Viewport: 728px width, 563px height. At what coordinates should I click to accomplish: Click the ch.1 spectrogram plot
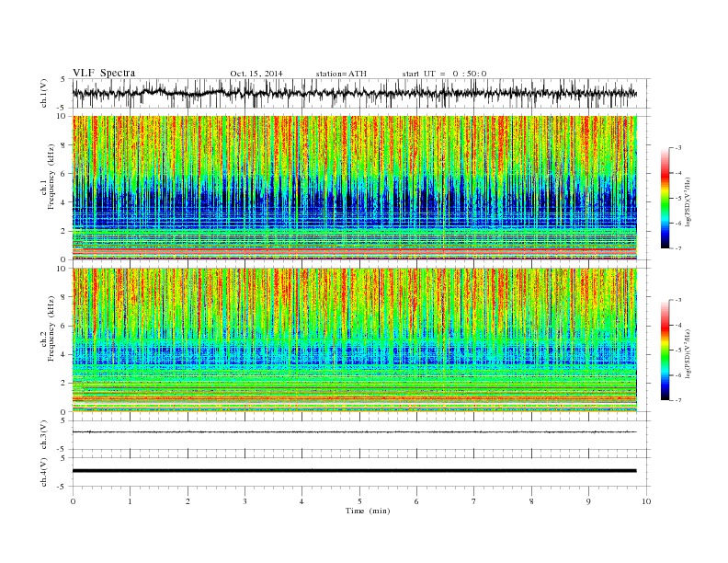click(355, 188)
